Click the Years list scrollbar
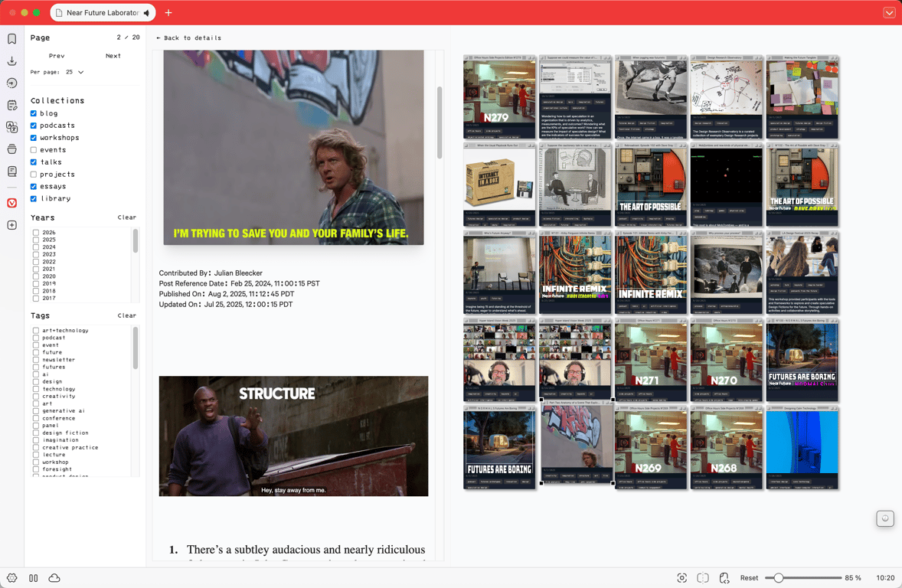Screen dimensions: 902x588 point(136,241)
